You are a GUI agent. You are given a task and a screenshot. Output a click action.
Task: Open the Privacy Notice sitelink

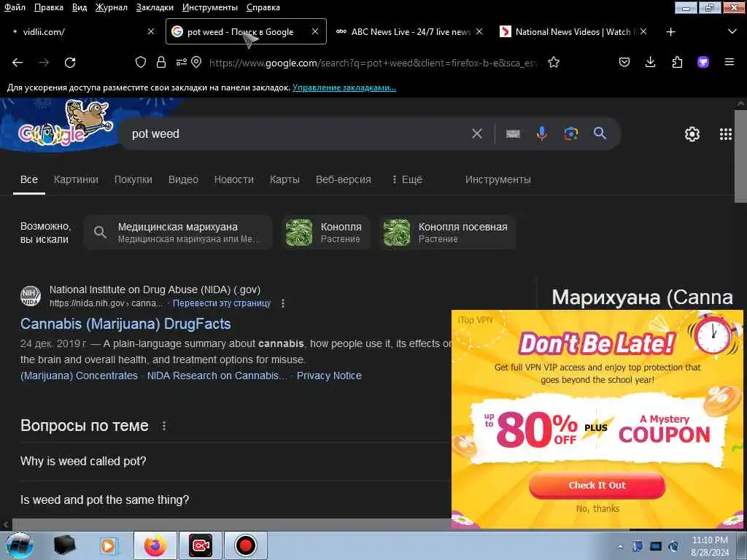tap(329, 376)
